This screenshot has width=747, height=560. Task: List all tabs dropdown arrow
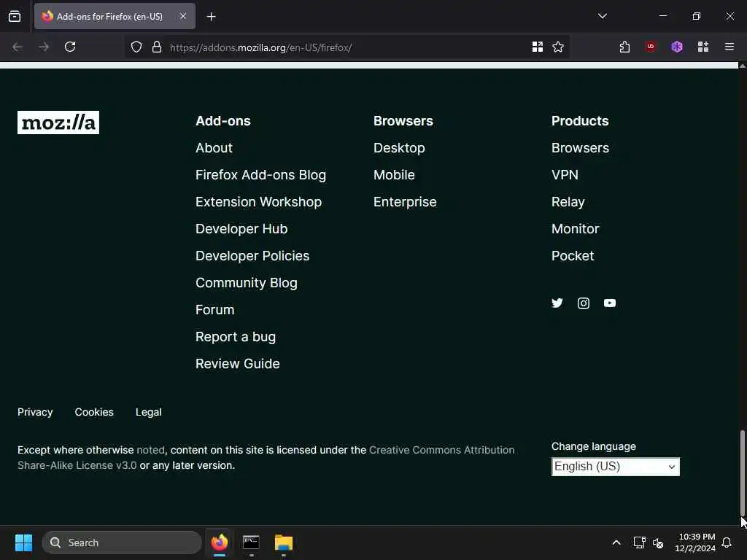[602, 16]
